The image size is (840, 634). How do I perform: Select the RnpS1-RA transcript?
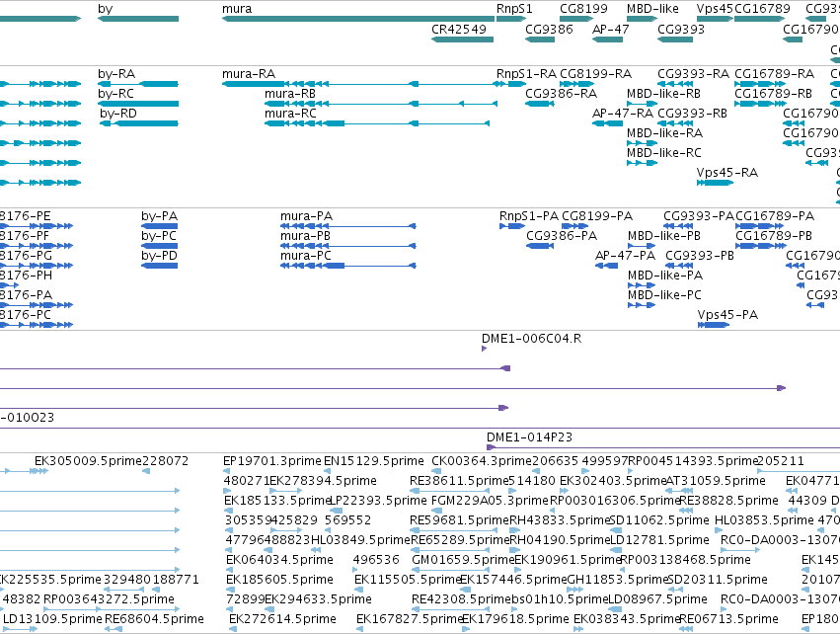511,84
